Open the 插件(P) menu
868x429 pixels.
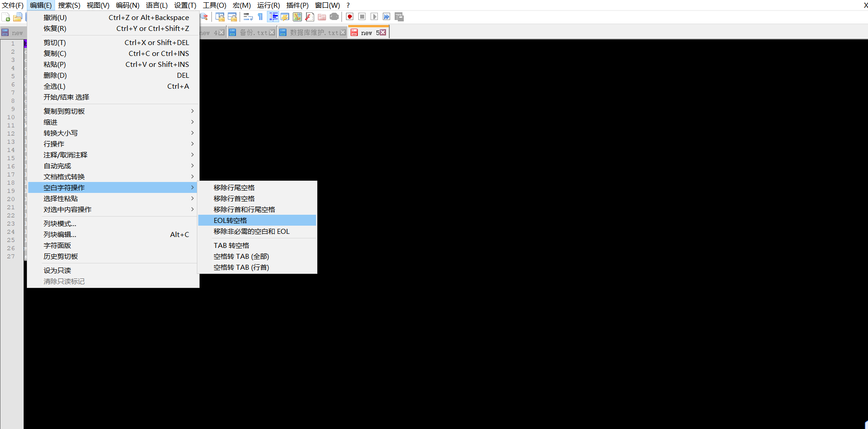pyautogui.click(x=297, y=5)
